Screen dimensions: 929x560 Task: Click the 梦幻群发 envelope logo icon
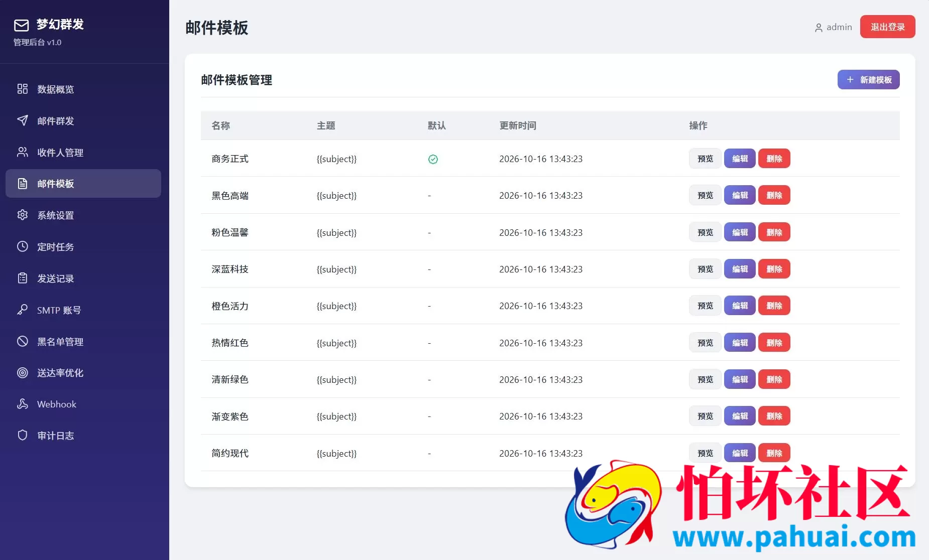[x=21, y=25]
